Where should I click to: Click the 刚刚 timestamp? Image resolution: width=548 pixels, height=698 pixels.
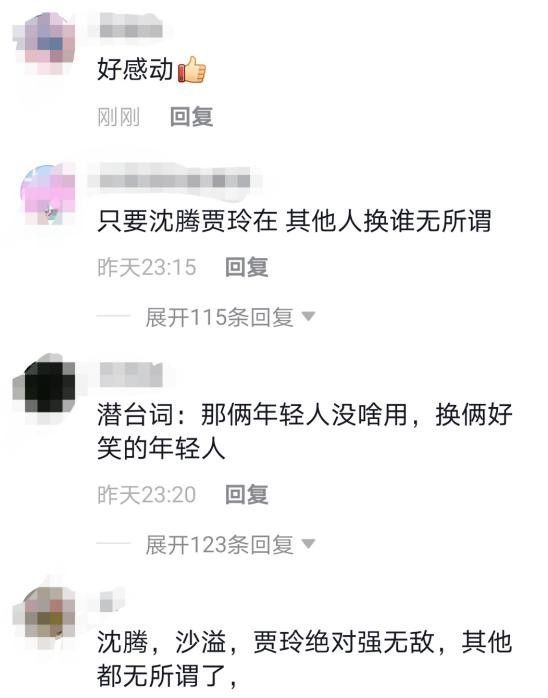pyautogui.click(x=118, y=117)
